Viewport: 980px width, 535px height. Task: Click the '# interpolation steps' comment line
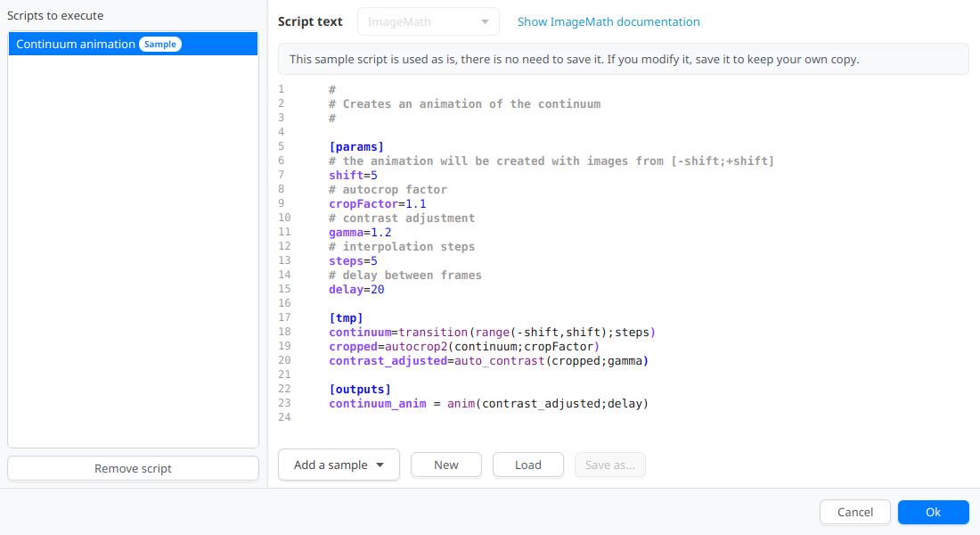pos(402,246)
